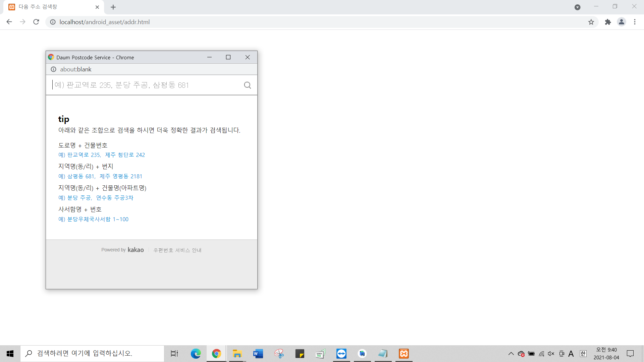
Task: Open the Chrome profile avatar icon
Action: [621, 22]
